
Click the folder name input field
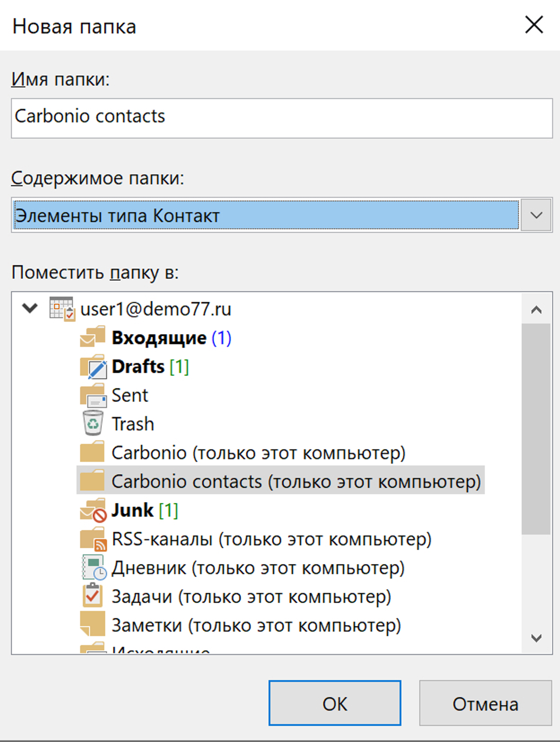click(x=281, y=118)
